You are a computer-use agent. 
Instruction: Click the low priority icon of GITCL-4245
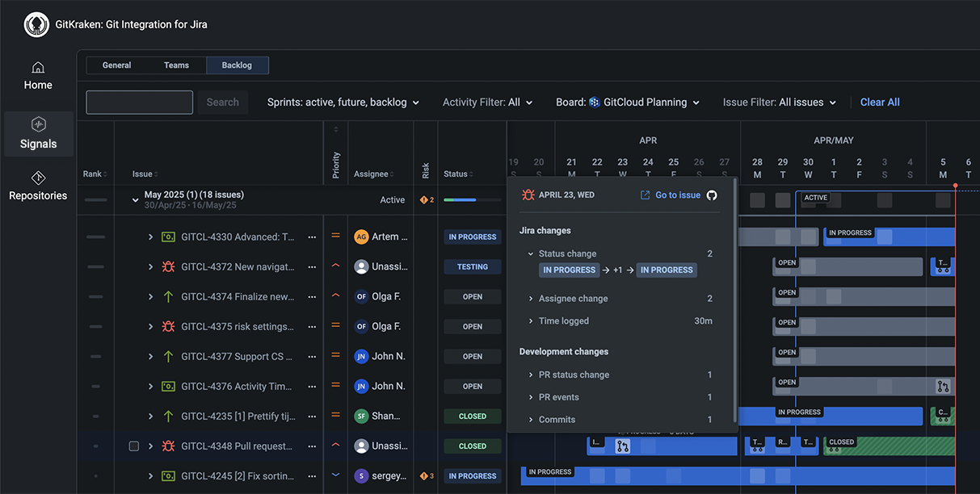(336, 475)
